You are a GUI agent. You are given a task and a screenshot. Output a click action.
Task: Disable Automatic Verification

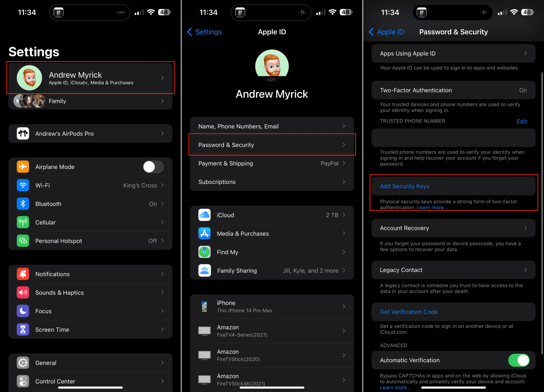coord(518,360)
